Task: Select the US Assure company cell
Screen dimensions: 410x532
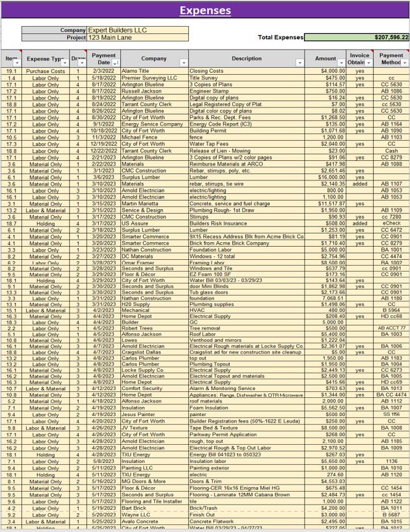Action: [x=155, y=223]
